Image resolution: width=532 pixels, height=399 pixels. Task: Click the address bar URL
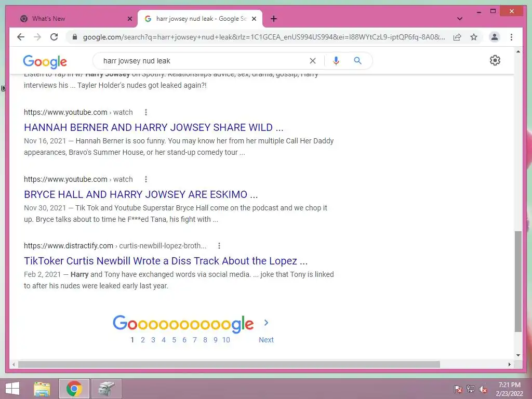pos(264,37)
